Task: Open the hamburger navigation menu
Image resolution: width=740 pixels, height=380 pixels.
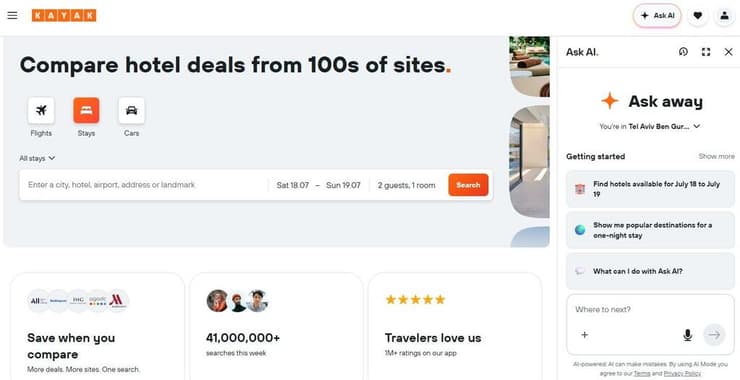Action: tap(12, 16)
